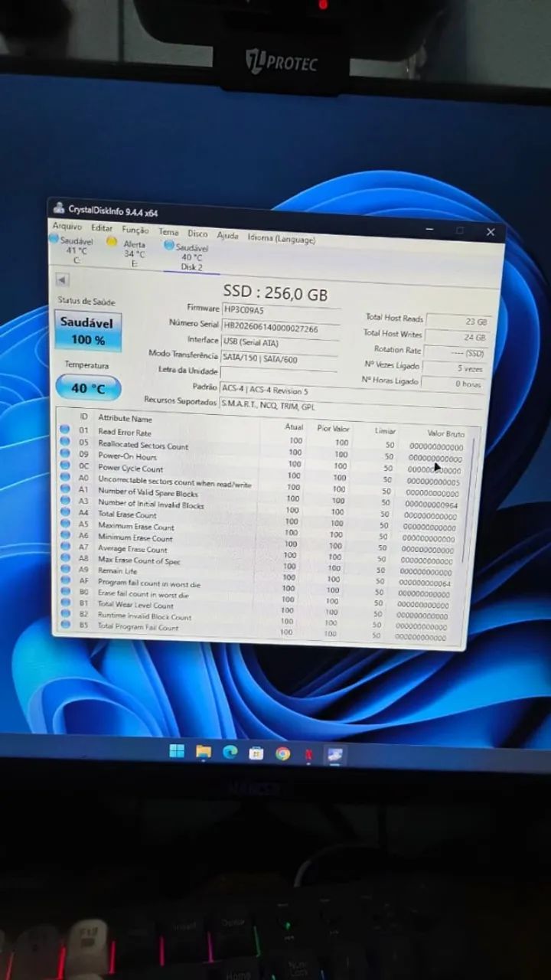This screenshot has height=980, width=551.
Task: Click the status icon for Power Cycle Count
Action: (x=65, y=465)
